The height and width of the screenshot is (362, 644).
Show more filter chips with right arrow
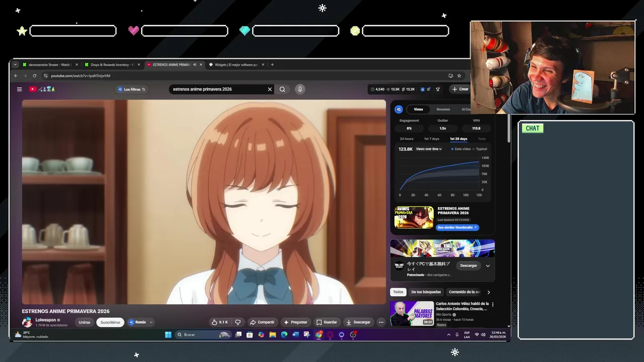488,292
